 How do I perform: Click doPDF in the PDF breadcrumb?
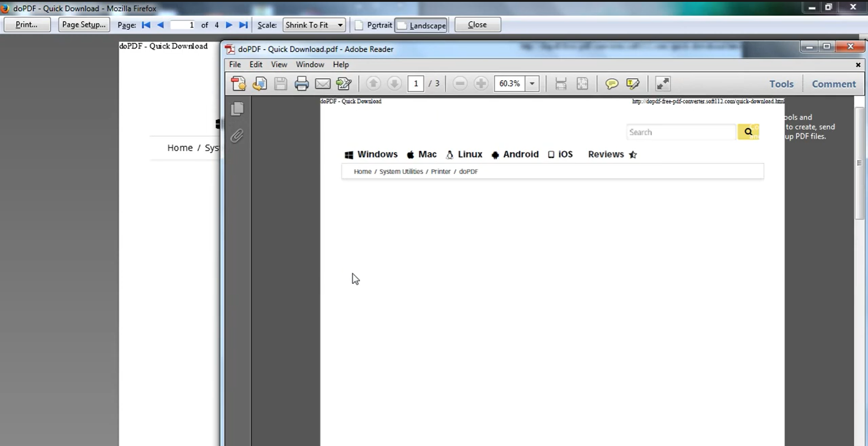[469, 172]
